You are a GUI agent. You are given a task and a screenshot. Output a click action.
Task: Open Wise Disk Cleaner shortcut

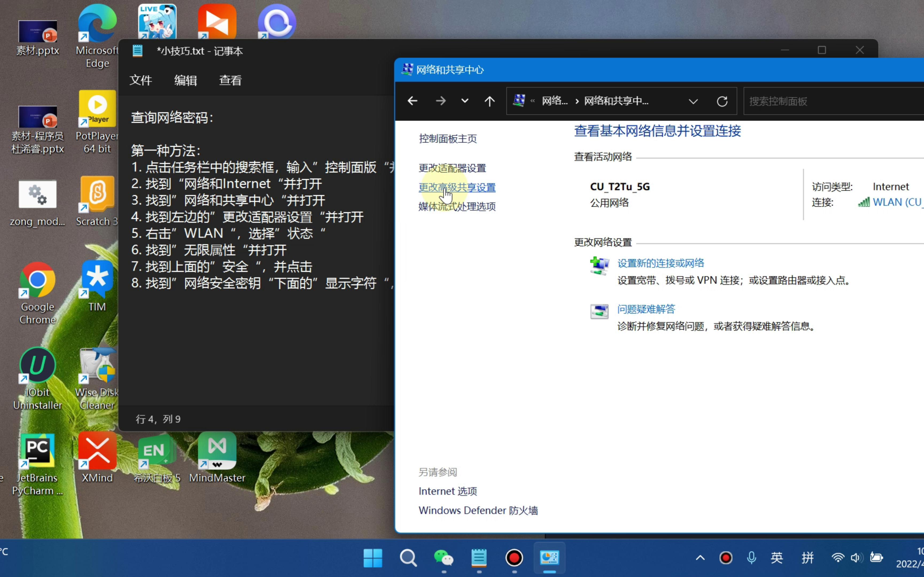pos(97,379)
